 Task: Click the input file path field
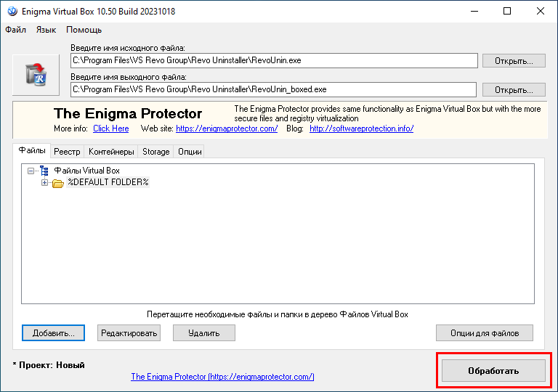274,61
